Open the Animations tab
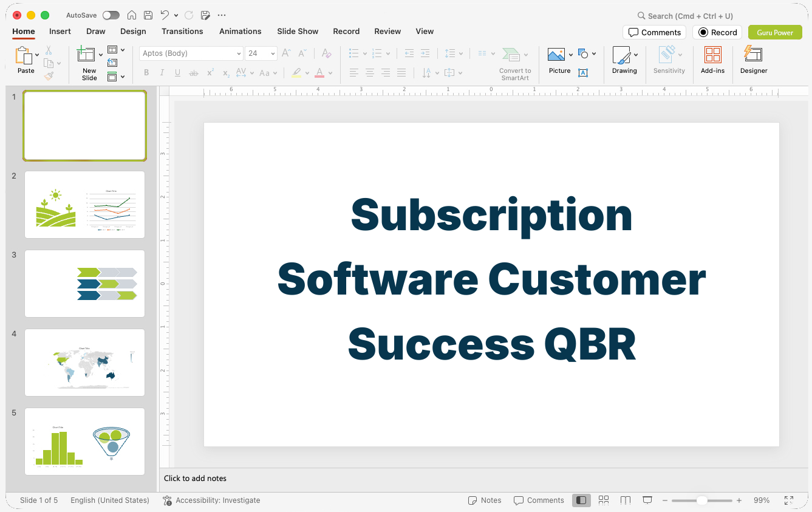Image resolution: width=812 pixels, height=512 pixels. (241, 31)
